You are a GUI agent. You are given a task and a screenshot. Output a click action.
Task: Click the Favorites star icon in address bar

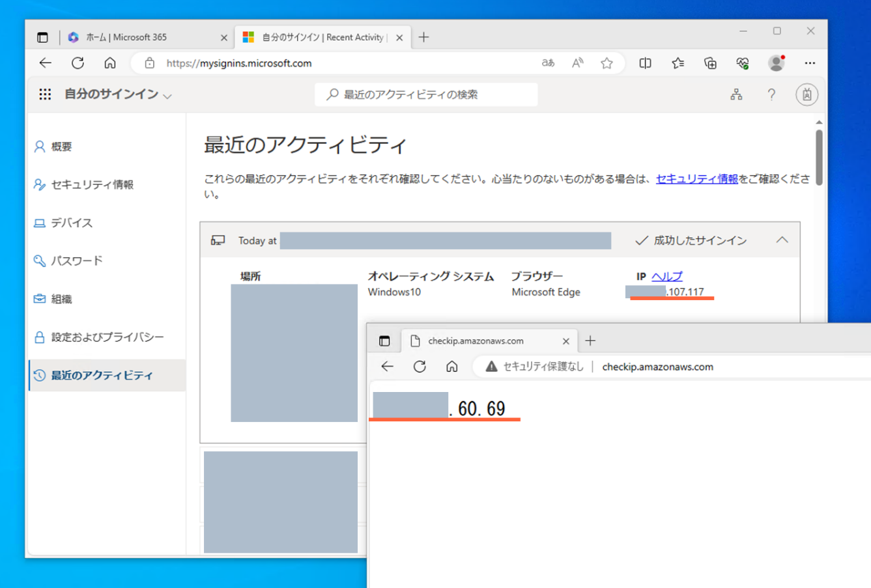click(607, 63)
